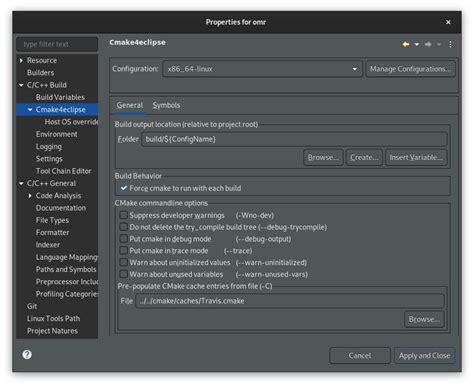Click the Cancel button
474x386 pixels.
(360, 356)
